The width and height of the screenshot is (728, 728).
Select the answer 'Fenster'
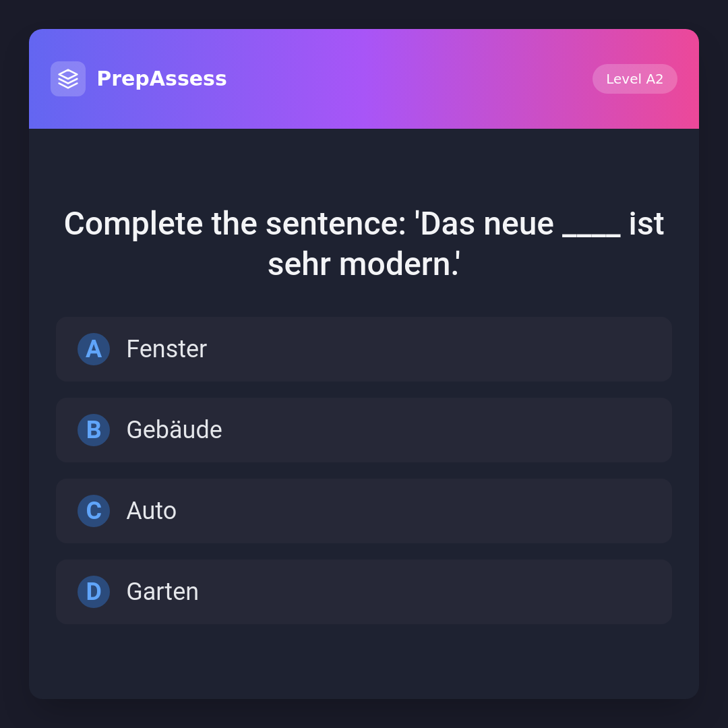[166, 349]
